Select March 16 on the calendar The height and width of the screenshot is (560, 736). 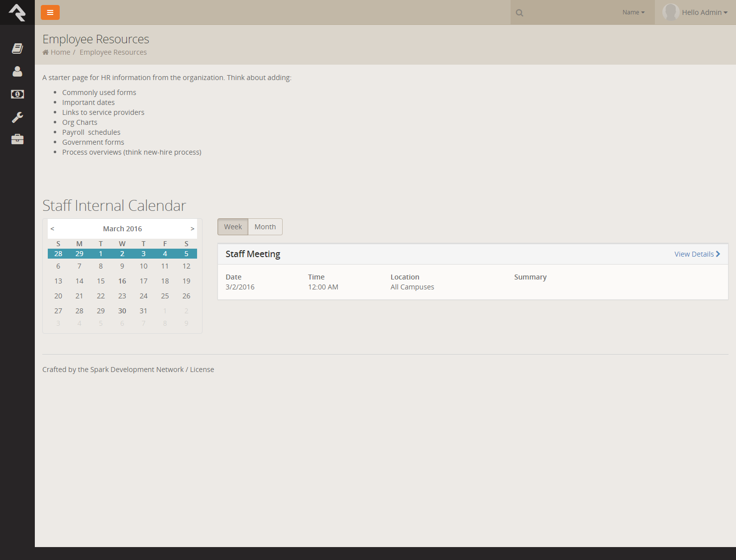point(122,281)
